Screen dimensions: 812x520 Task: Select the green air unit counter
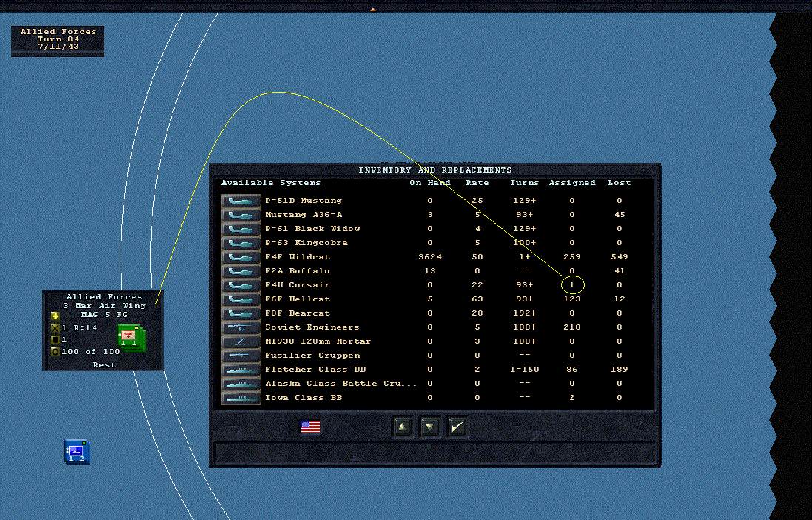[x=130, y=338]
